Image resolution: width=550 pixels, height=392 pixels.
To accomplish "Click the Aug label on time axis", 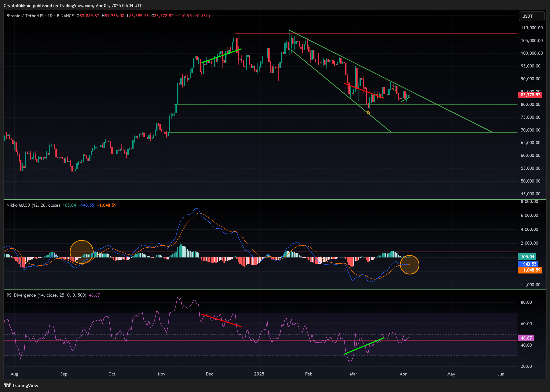I will 14,374.
